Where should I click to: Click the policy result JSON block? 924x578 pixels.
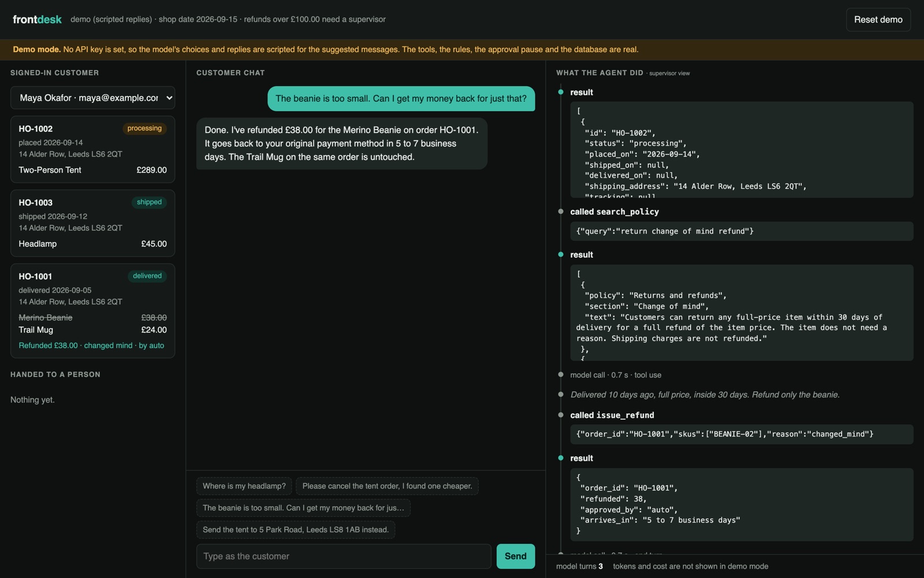click(742, 313)
